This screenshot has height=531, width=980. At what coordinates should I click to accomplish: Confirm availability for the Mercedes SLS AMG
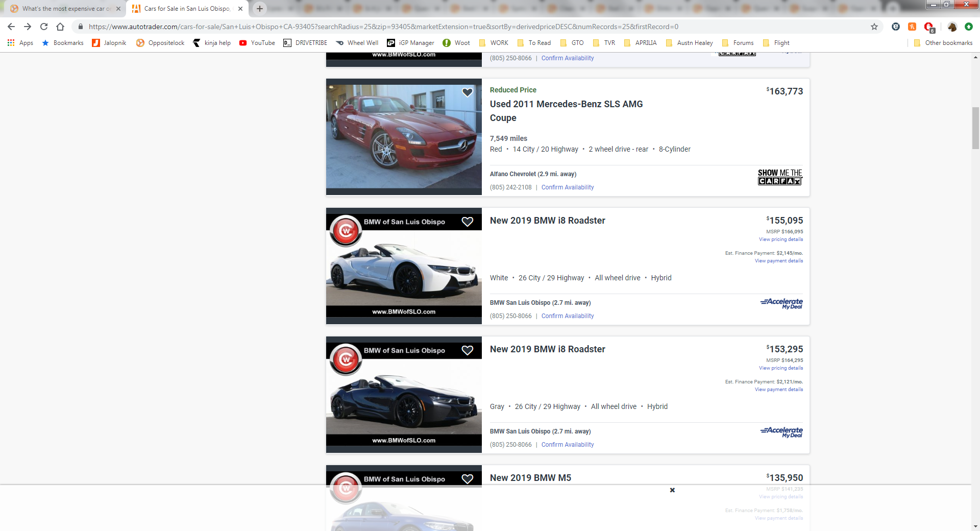point(568,187)
